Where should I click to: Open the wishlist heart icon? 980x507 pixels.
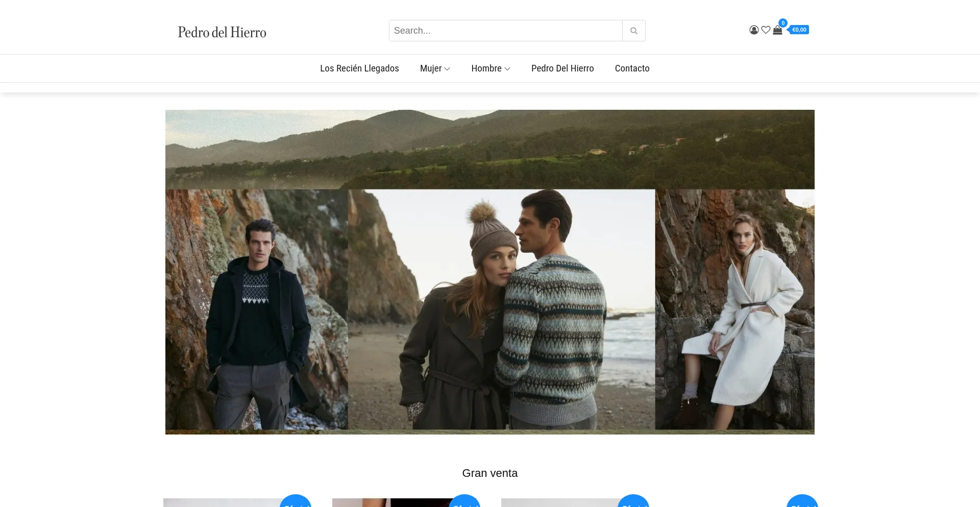766,30
